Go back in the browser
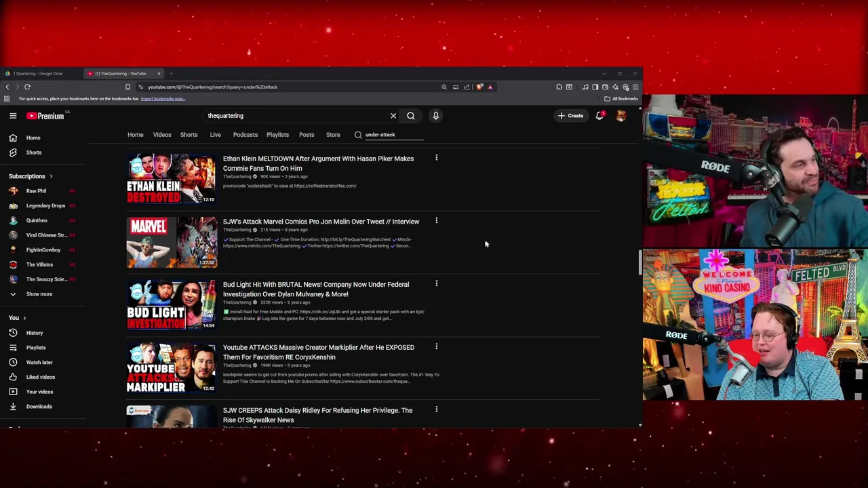 point(7,87)
